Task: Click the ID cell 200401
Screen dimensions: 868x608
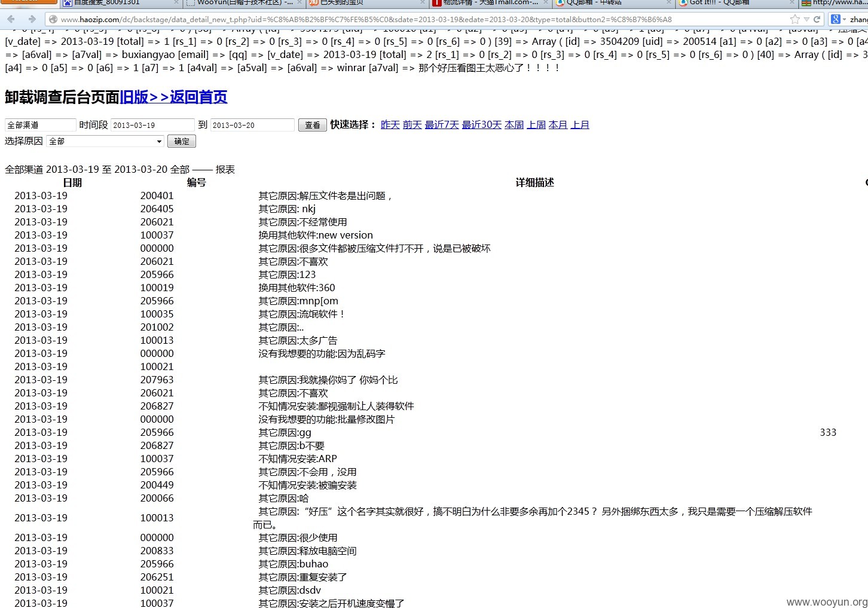Action: 157,195
